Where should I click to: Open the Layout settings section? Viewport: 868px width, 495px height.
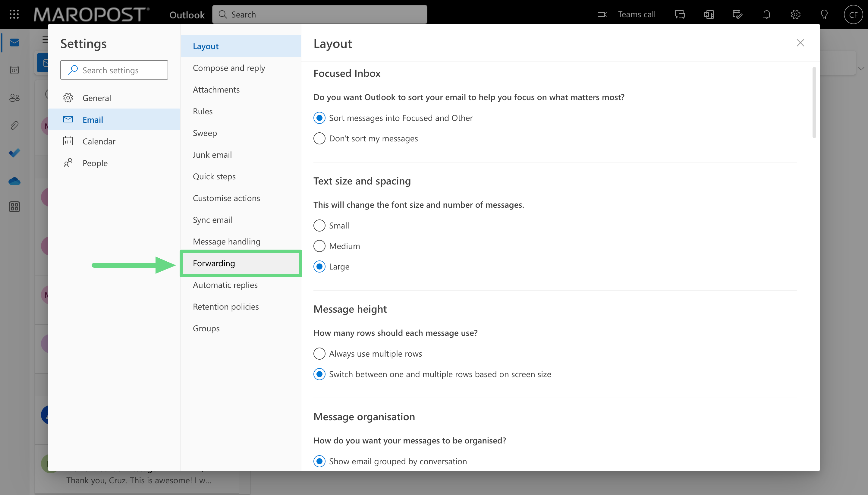click(241, 46)
